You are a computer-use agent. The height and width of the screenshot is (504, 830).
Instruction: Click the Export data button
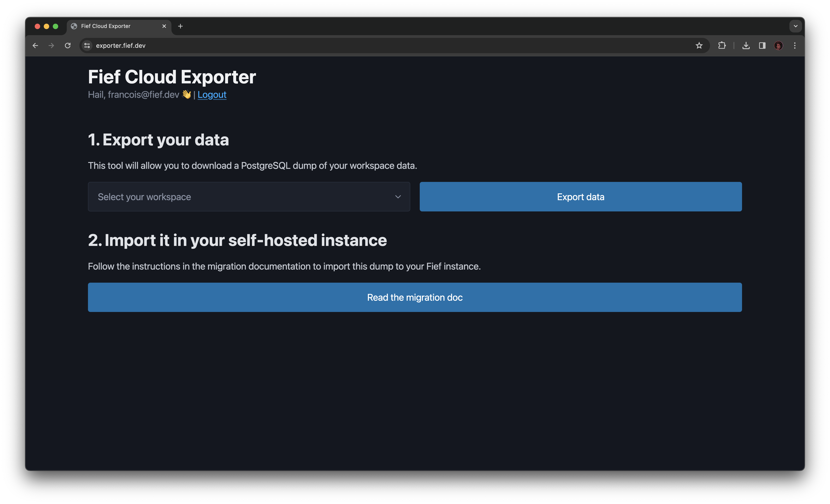tap(580, 197)
